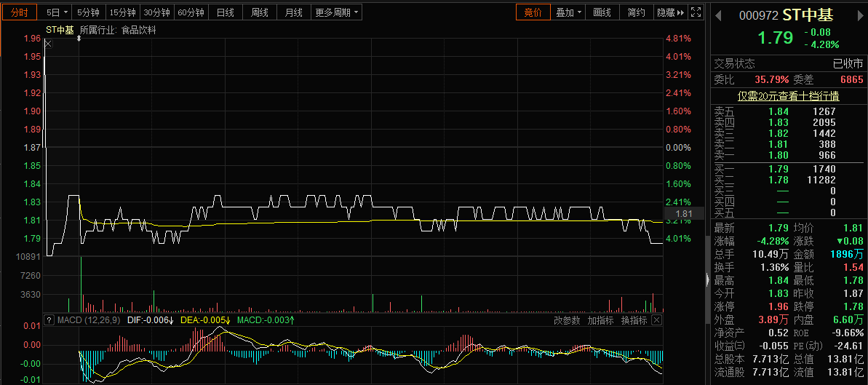Click the 金额 1896万 value
Image resolution: width=868 pixels, height=385 pixels.
click(847, 254)
